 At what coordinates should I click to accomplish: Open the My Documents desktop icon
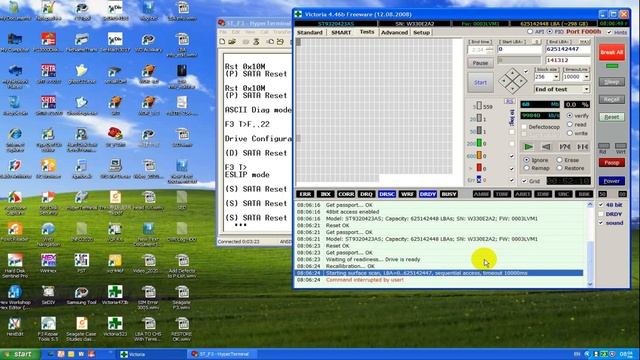(15, 11)
